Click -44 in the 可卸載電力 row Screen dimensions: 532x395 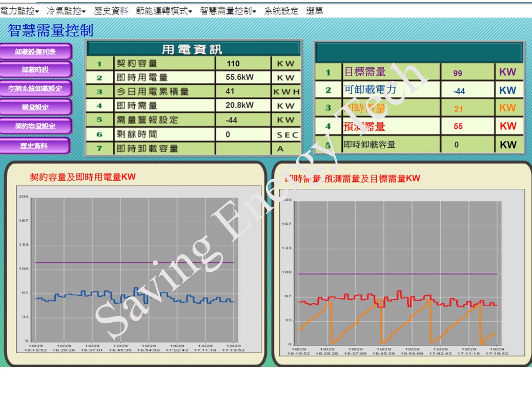[459, 91]
